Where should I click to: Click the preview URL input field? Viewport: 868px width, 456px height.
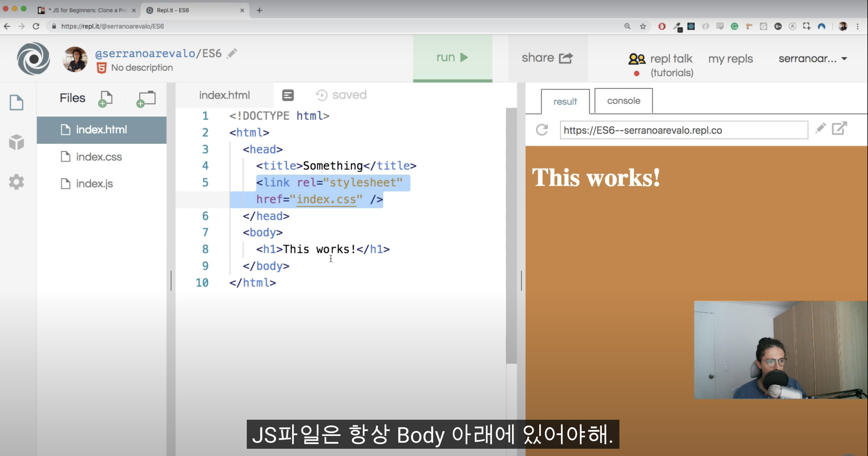click(x=683, y=130)
